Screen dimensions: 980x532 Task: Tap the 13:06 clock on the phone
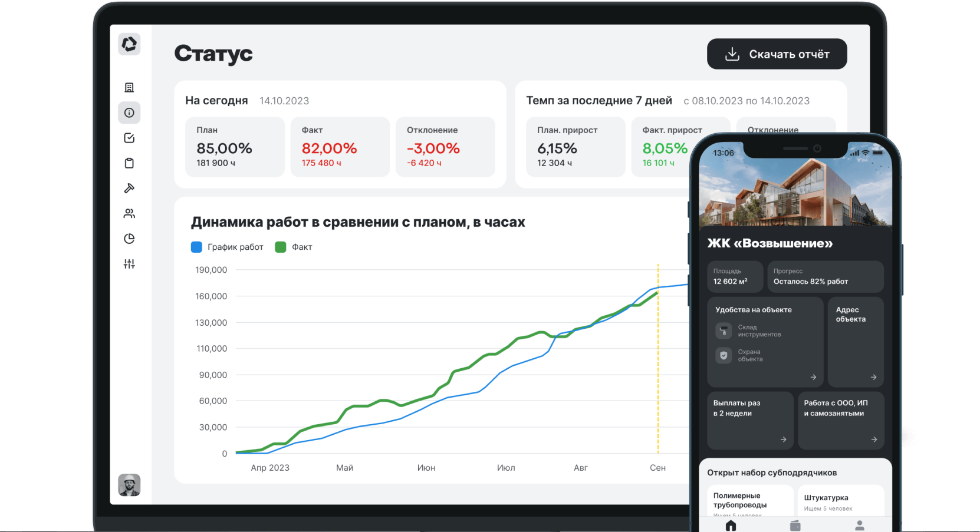coord(724,153)
